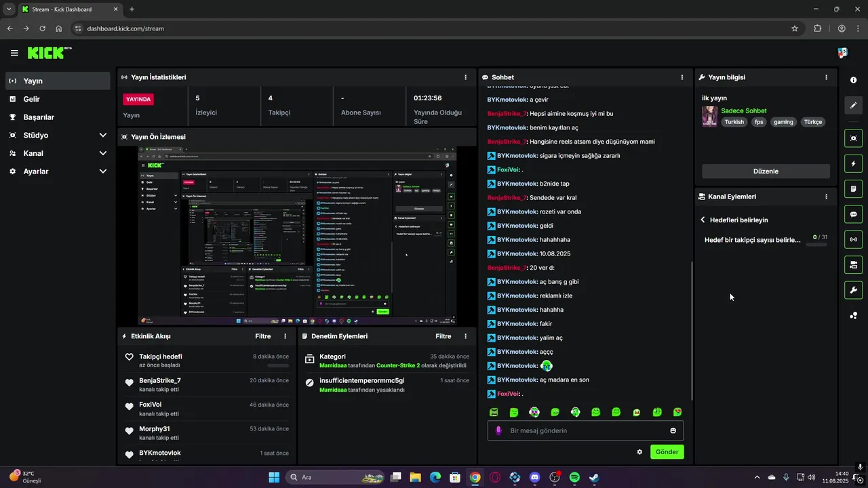Open Yayın bilgisi panel three-dot menu

pyautogui.click(x=826, y=77)
